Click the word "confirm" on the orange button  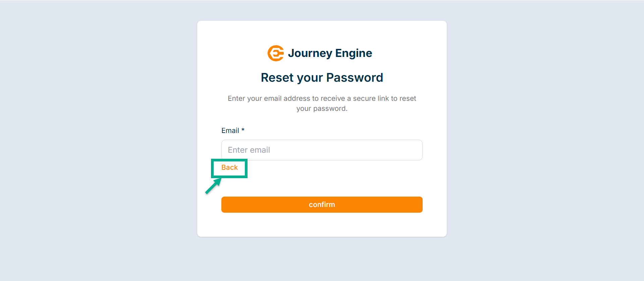322,205
